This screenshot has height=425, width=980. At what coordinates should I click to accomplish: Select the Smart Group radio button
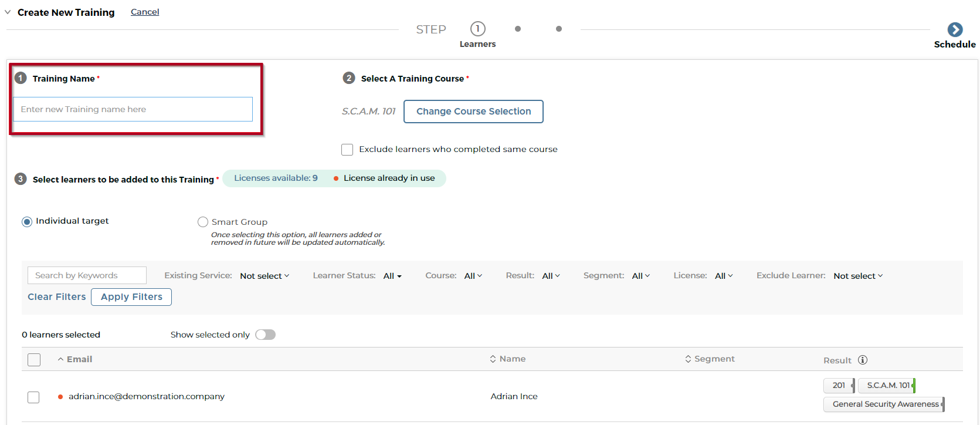point(203,222)
